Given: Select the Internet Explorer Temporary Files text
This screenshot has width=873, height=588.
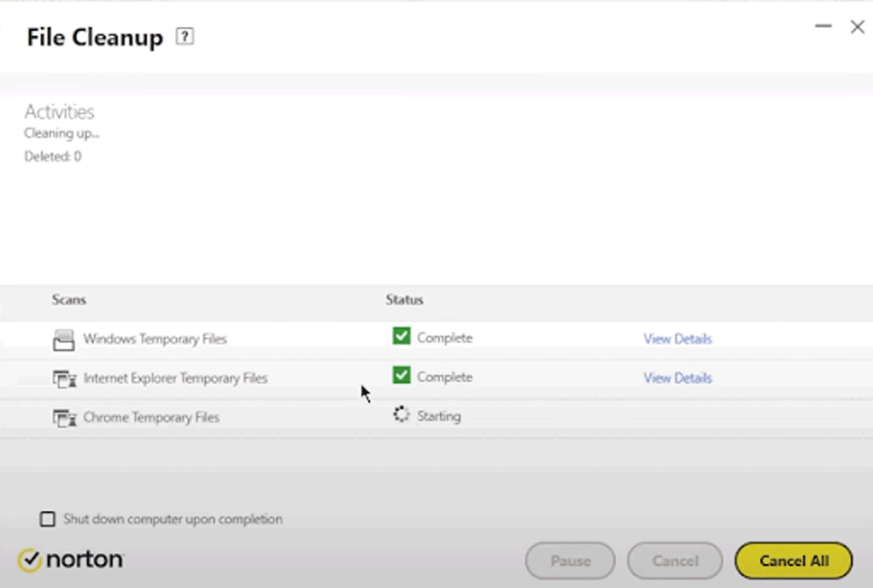Looking at the screenshot, I should (x=175, y=378).
